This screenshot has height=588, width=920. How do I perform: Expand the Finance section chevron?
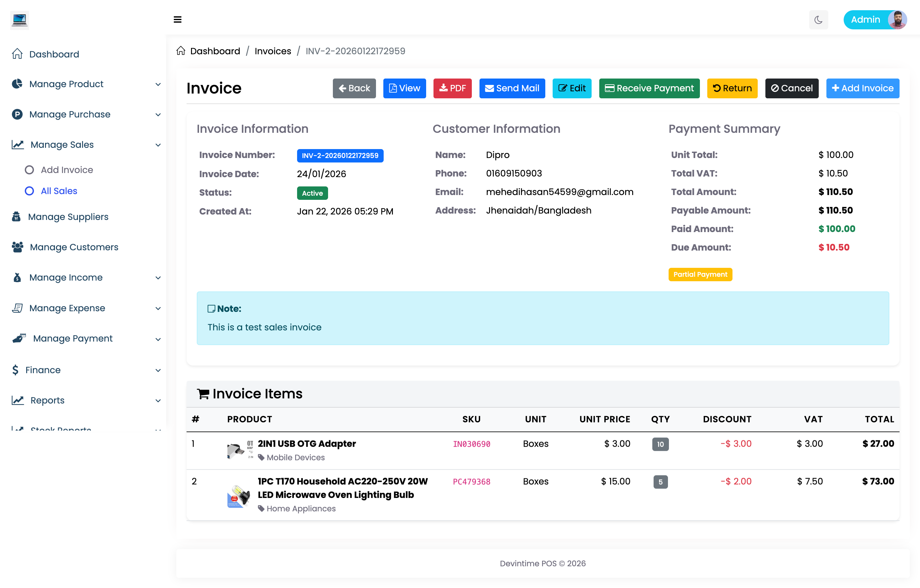point(158,370)
